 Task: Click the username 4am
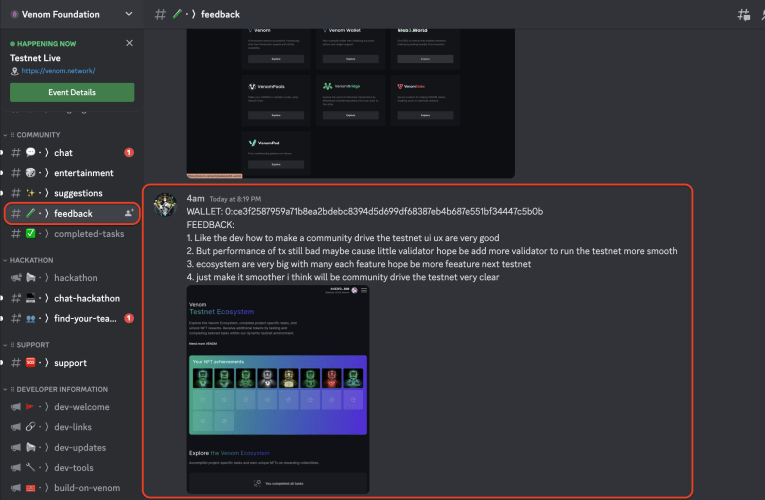pos(195,199)
